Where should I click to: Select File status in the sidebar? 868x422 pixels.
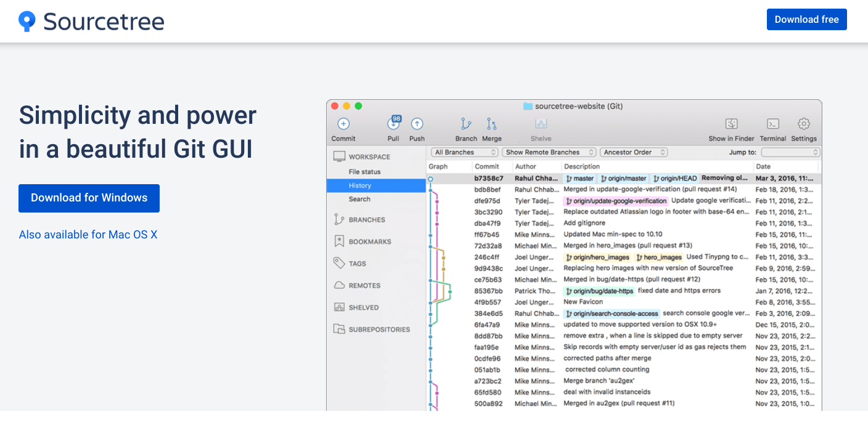[364, 172]
